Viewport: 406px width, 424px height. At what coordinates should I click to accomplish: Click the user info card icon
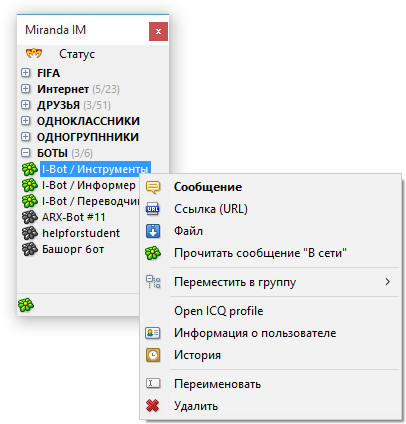[153, 333]
